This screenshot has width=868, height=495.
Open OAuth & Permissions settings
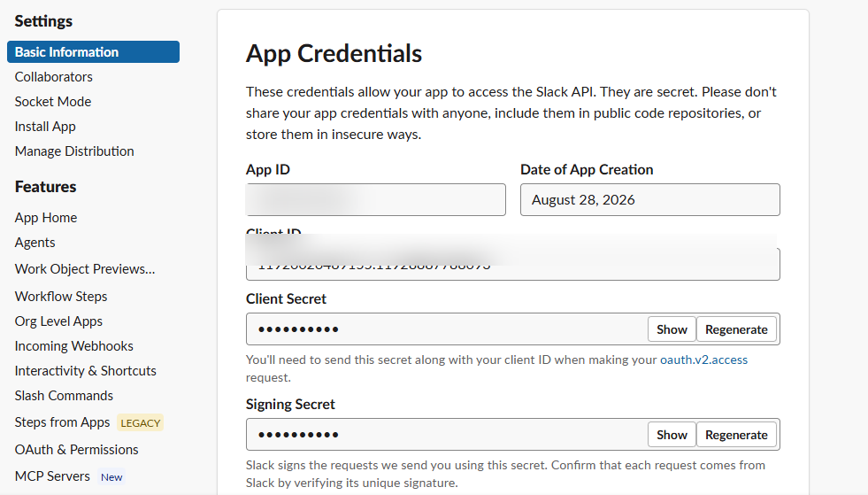pyautogui.click(x=76, y=450)
